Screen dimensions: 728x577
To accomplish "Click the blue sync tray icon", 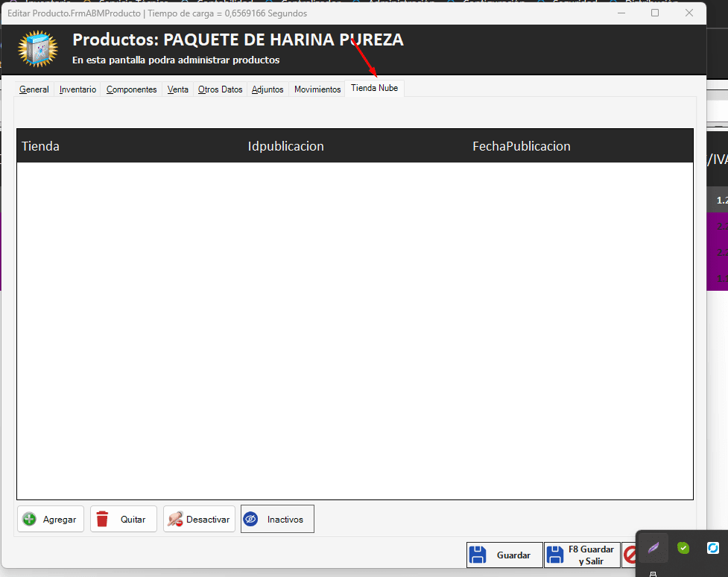I will 713,548.
